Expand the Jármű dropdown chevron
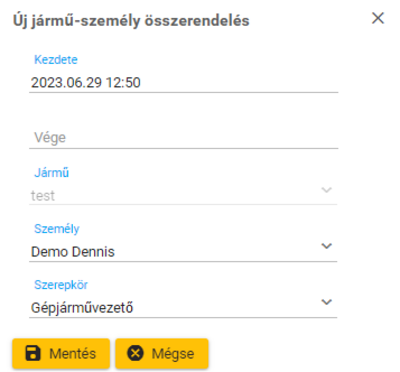This screenshot has height=372, width=400. pos(326,190)
